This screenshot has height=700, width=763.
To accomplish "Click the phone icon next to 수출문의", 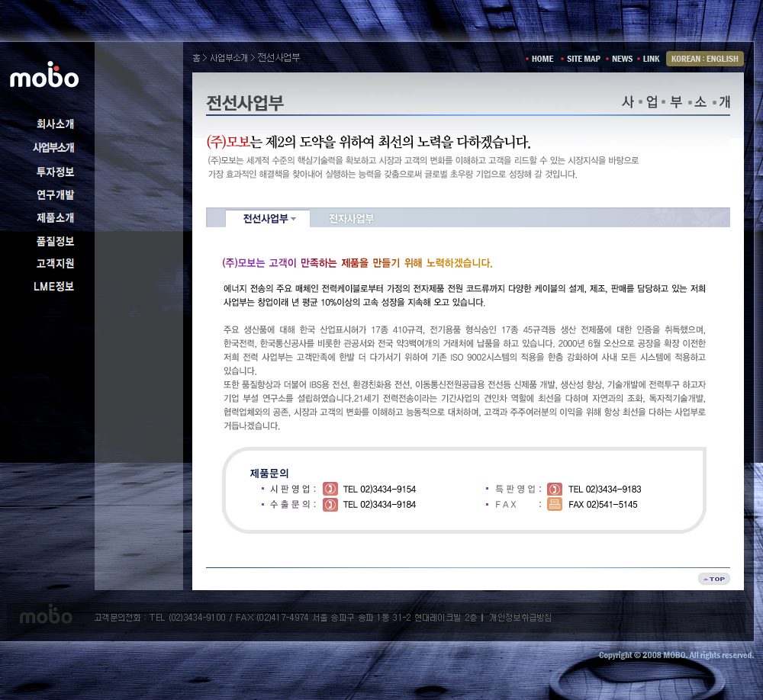I will 330,504.
